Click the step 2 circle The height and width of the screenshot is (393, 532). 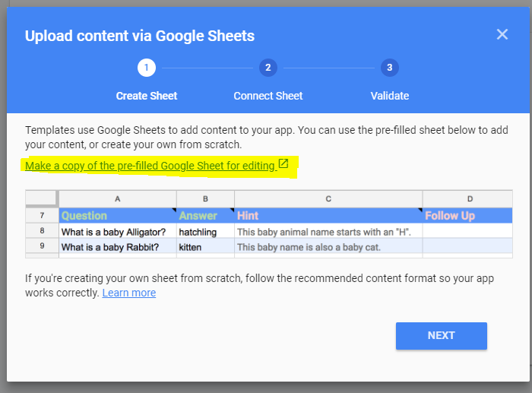(268, 68)
